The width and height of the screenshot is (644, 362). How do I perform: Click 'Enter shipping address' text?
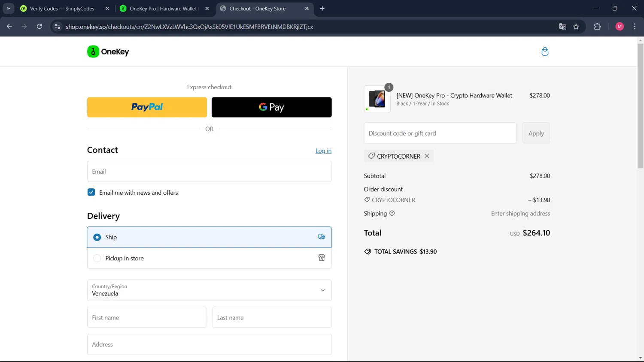point(520,213)
